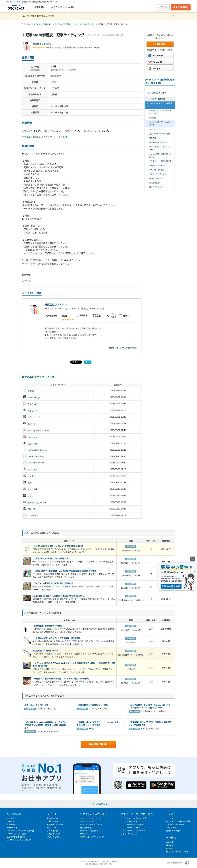Open applicant sana.mama0520 profile
Screen dimensions: 197x868
tap(36, 457)
